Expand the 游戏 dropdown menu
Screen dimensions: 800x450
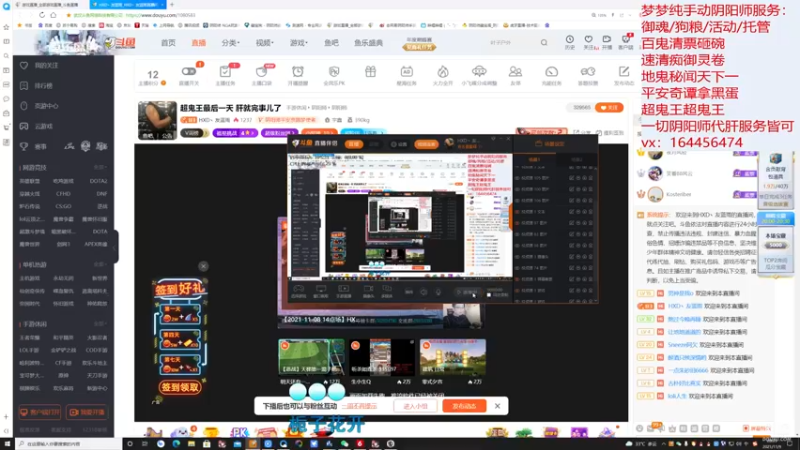click(x=298, y=43)
